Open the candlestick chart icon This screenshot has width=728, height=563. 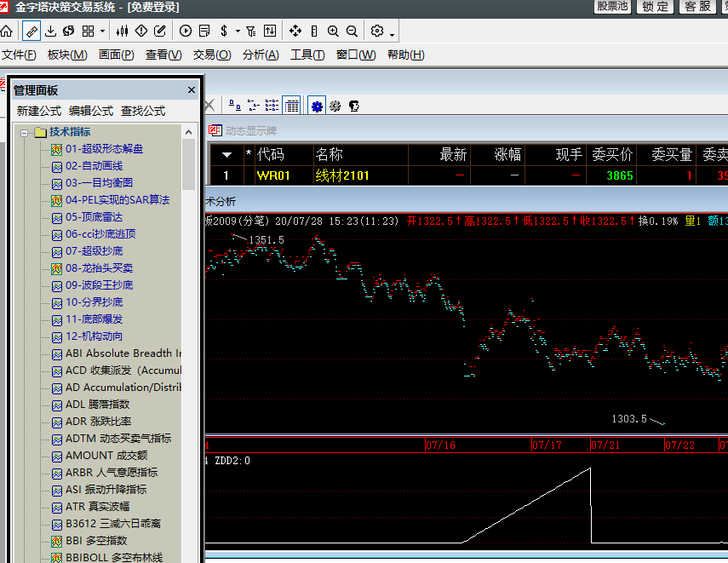[x=122, y=32]
